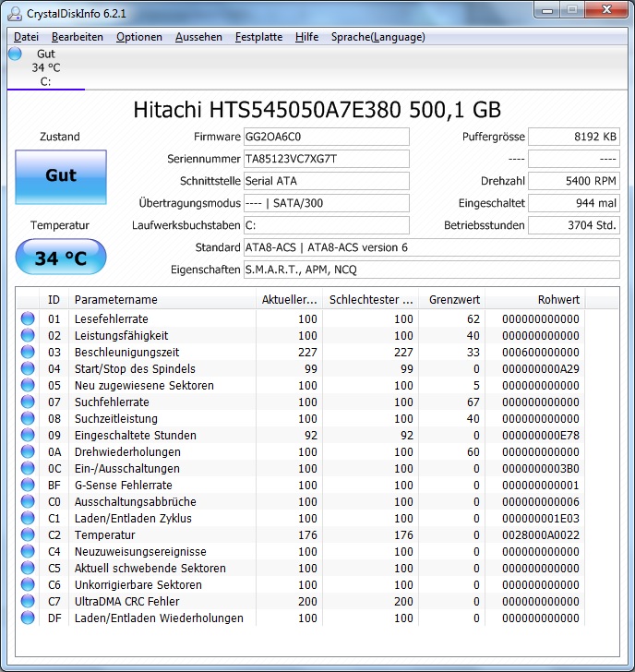Click the status orb for 07 Suchfehlerrate
This screenshot has height=672, width=635.
tap(28, 402)
